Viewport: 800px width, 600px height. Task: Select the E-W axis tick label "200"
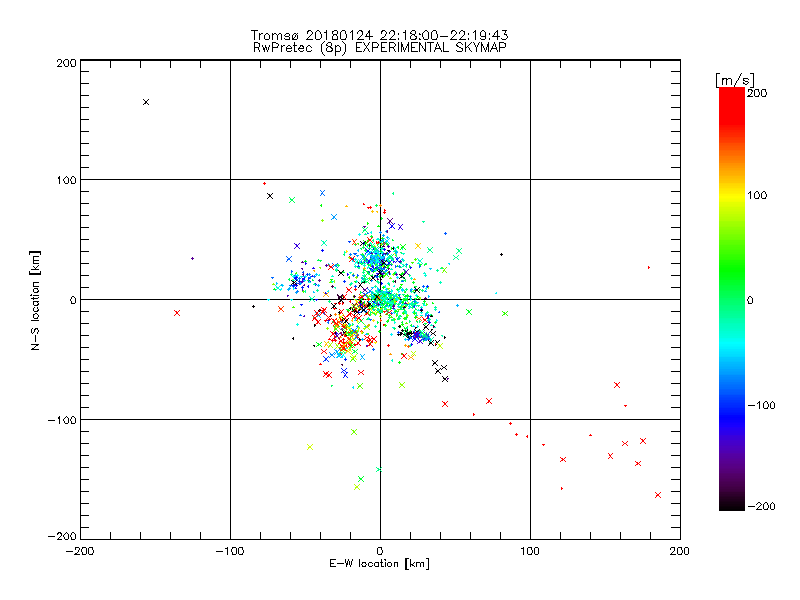[680, 551]
